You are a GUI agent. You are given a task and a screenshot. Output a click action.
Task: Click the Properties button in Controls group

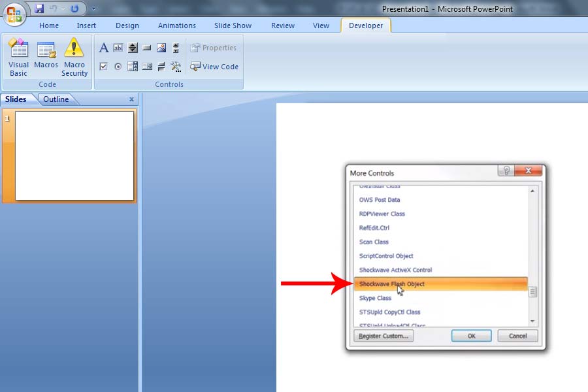coord(214,48)
